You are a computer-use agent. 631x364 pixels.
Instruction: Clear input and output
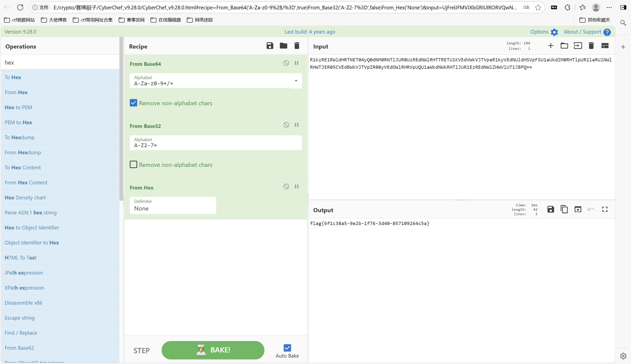point(591,46)
